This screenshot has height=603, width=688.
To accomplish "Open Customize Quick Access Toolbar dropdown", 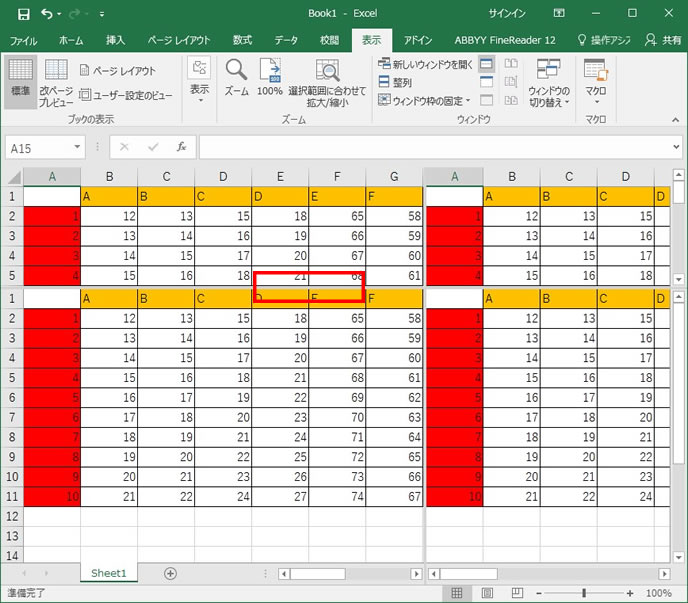I will click(x=102, y=14).
